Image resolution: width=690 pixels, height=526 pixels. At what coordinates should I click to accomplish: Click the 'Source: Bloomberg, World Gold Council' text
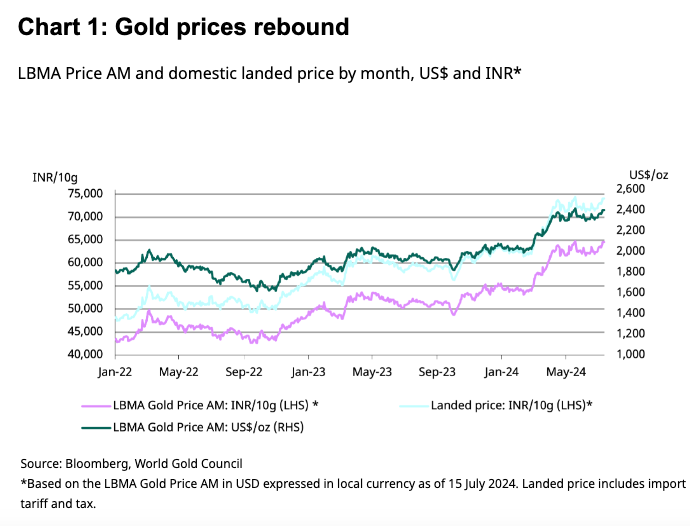[131, 464]
